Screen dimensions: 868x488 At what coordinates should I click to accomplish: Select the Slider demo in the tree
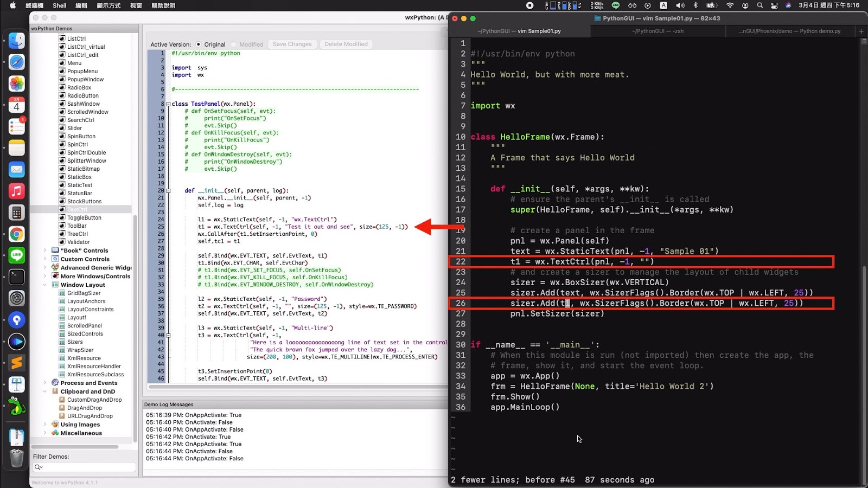[74, 128]
